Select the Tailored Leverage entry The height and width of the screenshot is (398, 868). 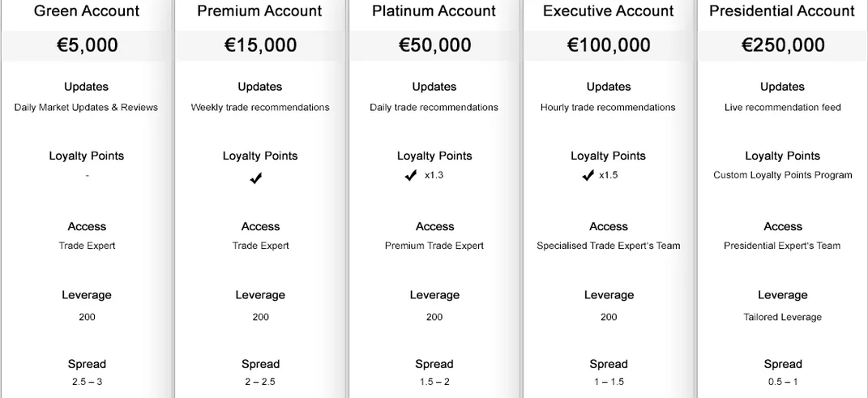783,317
